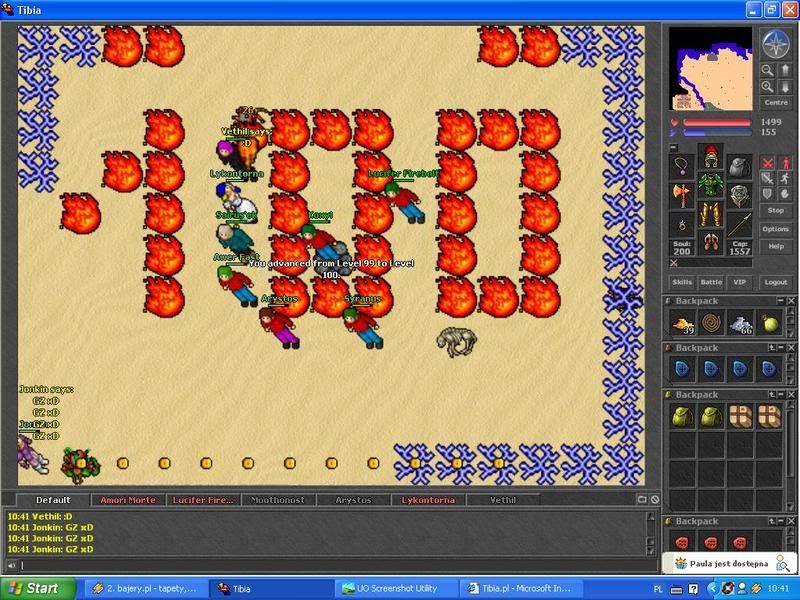Select the red helmet in the head slot
Image resolution: width=800 pixels, height=600 pixels.
click(711, 156)
